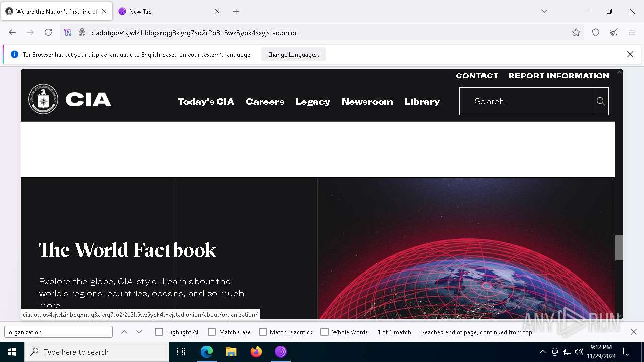
Task: Open File Explorer from taskbar
Action: (231, 352)
